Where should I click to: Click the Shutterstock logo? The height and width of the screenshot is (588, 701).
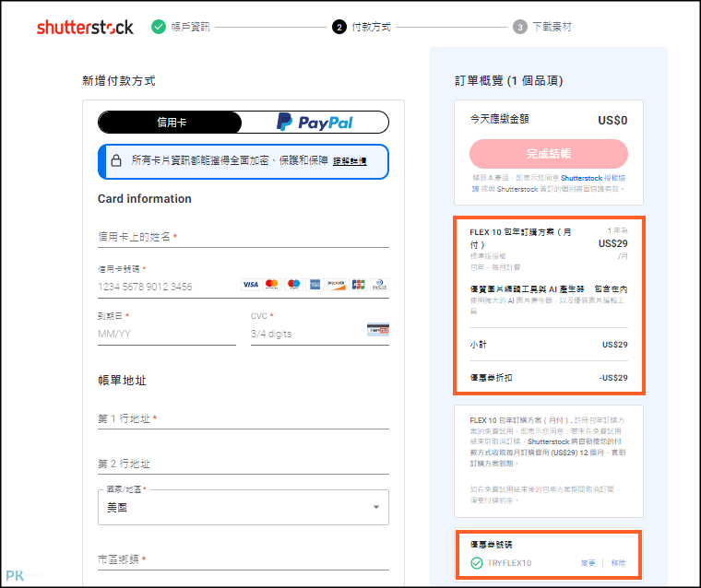pos(85,28)
